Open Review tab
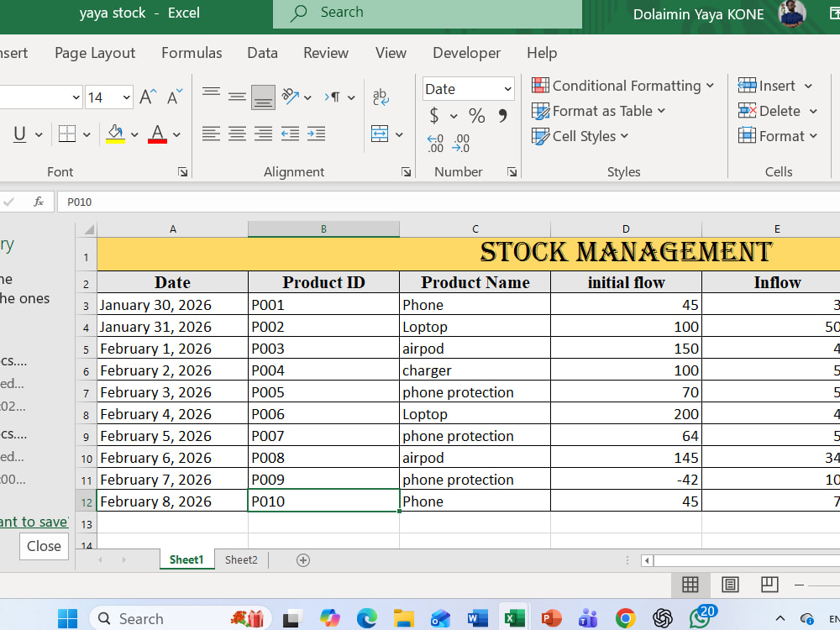The height and width of the screenshot is (630, 840). 326,53
